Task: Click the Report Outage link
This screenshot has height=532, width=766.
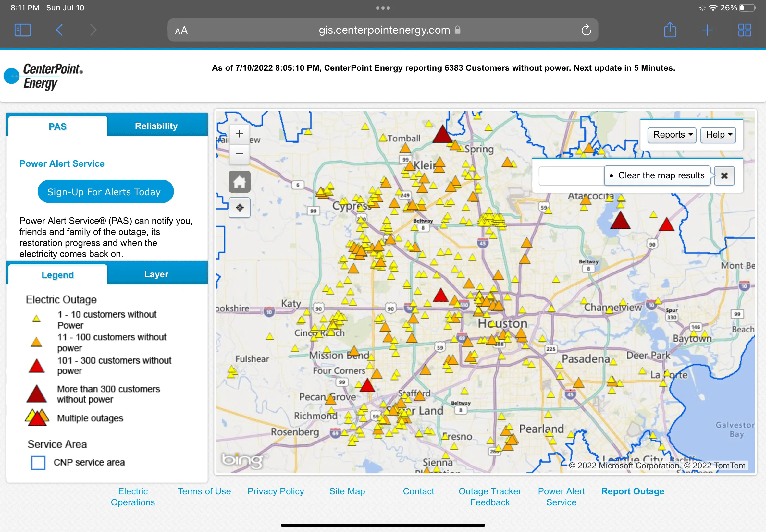Action: [633, 491]
